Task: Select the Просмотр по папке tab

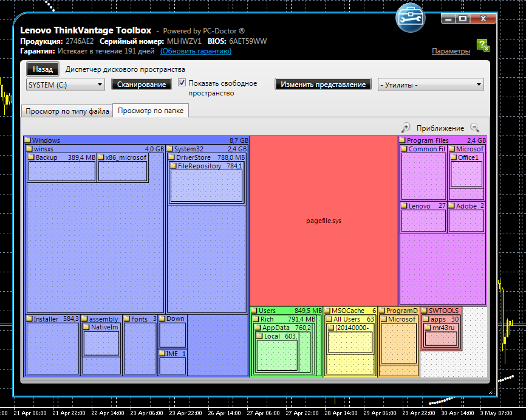Action: pos(151,111)
